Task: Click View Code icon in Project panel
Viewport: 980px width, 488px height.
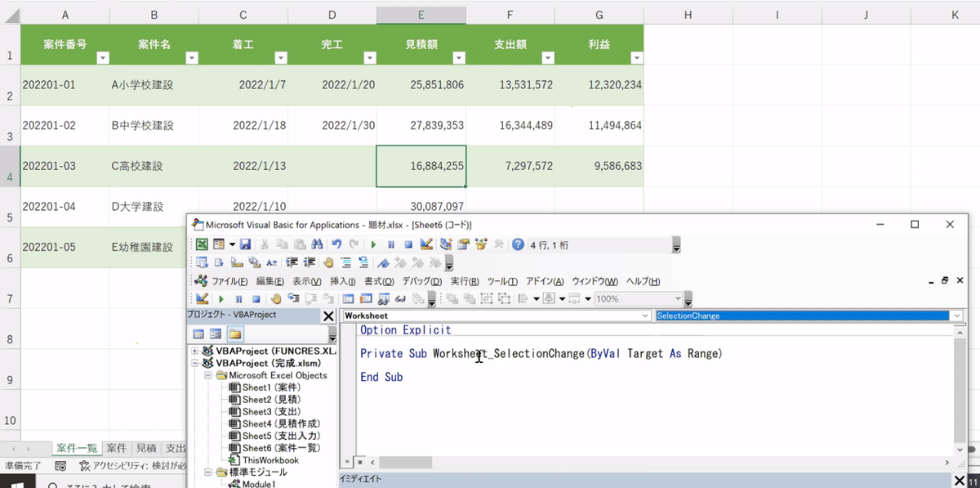Action: [x=198, y=334]
